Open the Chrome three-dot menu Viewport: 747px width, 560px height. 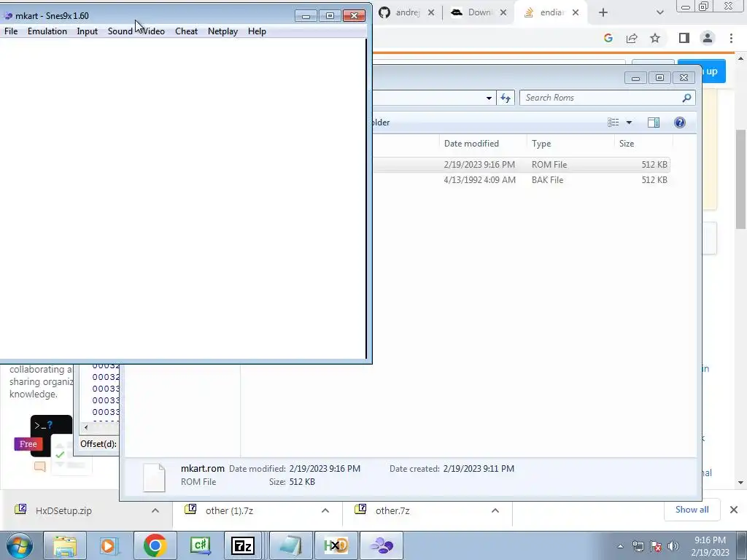731,38
